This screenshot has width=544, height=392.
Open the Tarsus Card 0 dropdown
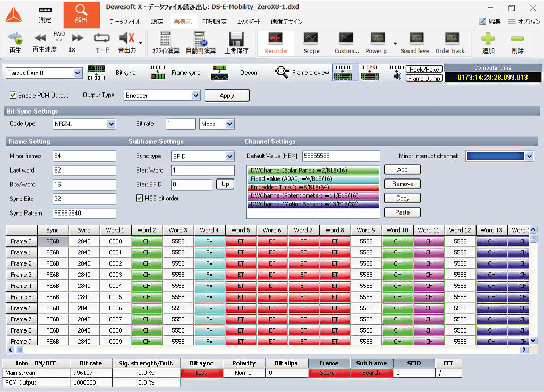[78, 73]
